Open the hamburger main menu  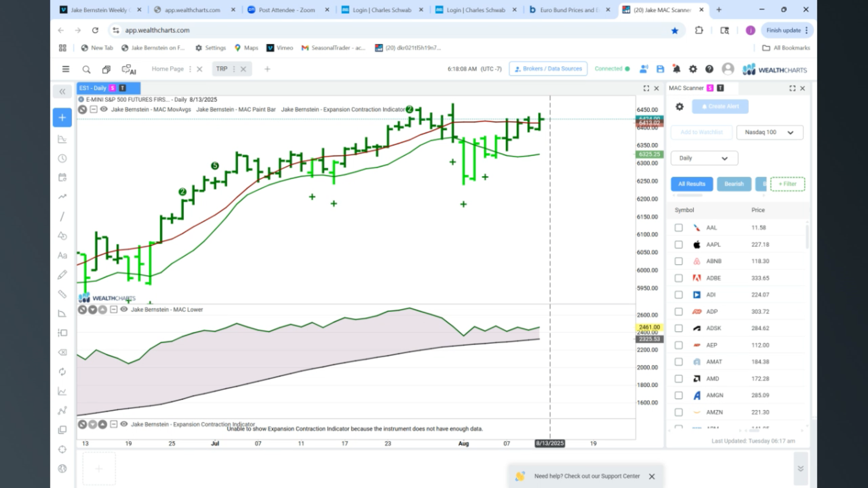click(66, 69)
